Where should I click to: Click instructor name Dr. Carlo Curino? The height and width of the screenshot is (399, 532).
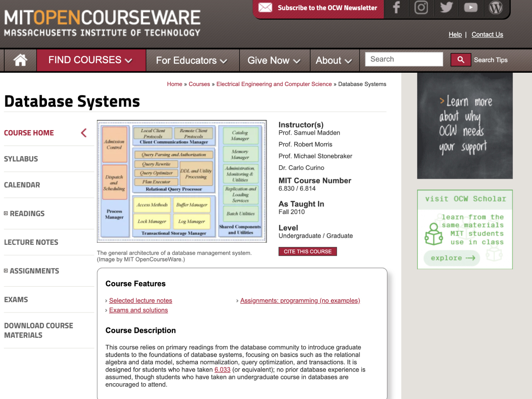(301, 167)
